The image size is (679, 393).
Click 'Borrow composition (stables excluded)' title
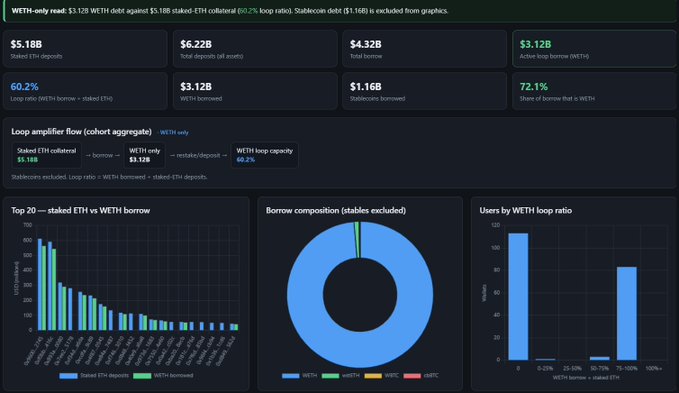click(x=336, y=210)
